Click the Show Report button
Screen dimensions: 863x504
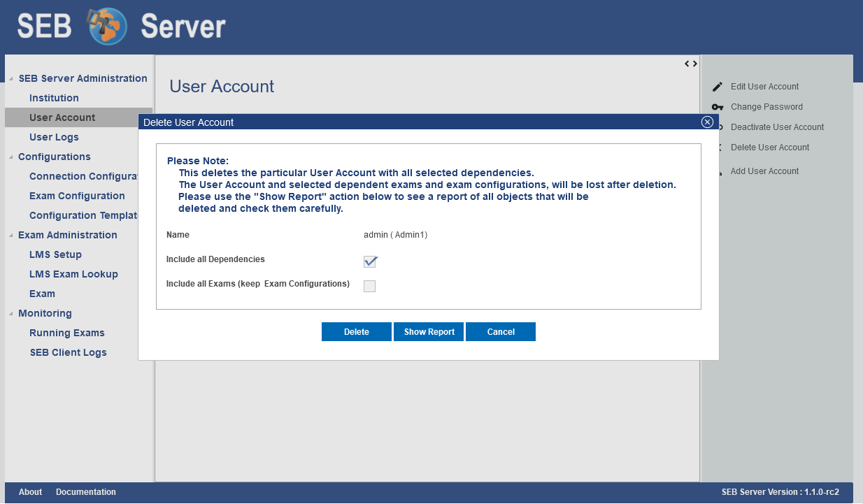pyautogui.click(x=429, y=332)
